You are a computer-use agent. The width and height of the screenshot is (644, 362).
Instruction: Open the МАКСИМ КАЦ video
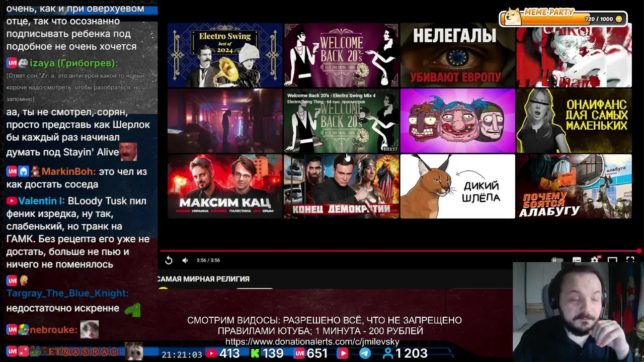225,186
